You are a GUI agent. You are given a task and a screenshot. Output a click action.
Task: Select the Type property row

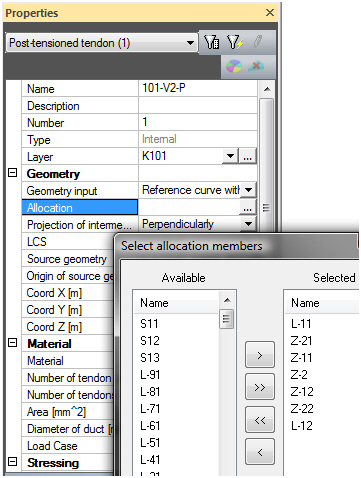[x=80, y=139]
